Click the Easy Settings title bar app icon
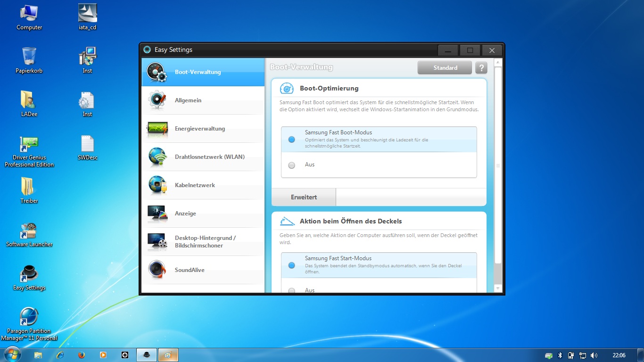Screen dimensions: 644x362 pos(147,50)
